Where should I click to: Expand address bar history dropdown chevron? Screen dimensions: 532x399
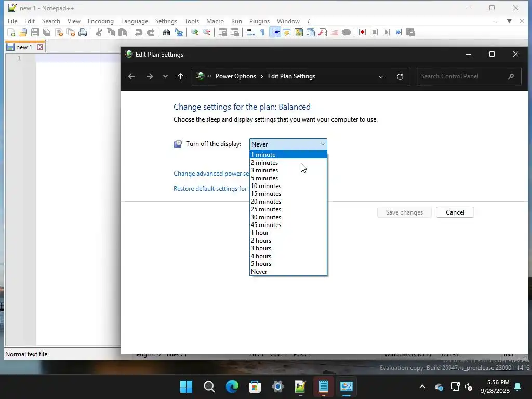381,77
